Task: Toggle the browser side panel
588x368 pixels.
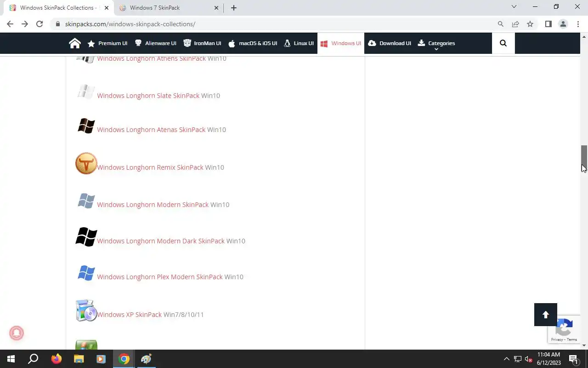Action: point(548,24)
